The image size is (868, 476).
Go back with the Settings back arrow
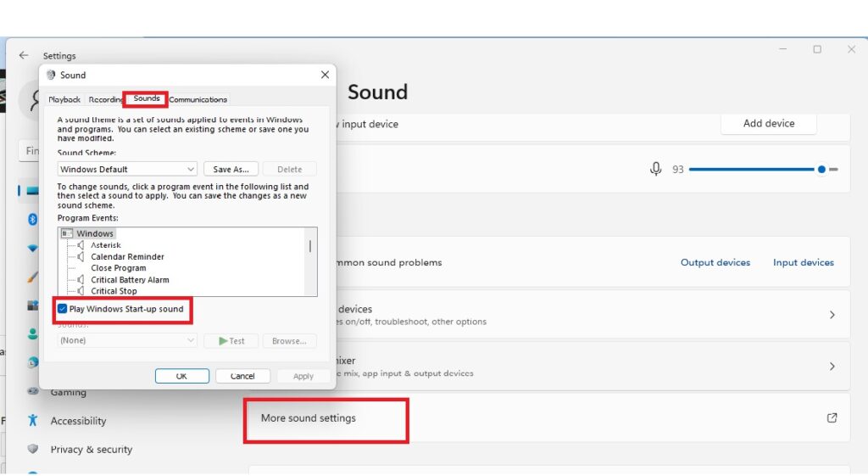23,55
